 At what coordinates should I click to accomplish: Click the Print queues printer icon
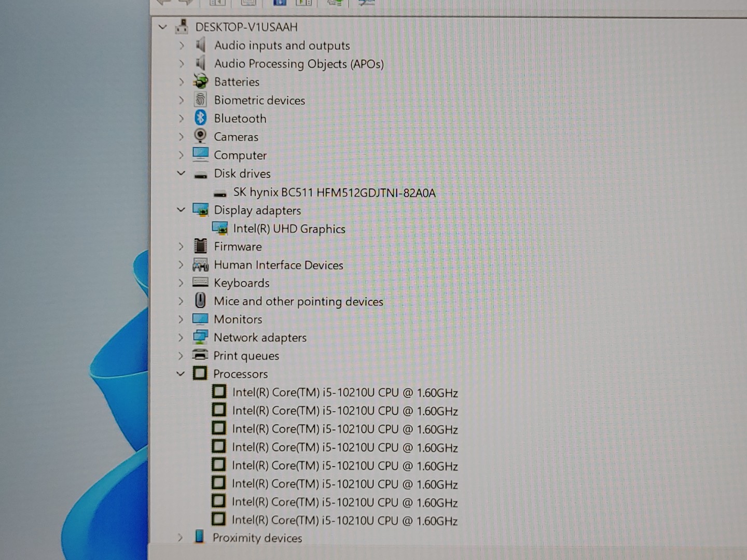pos(200,355)
